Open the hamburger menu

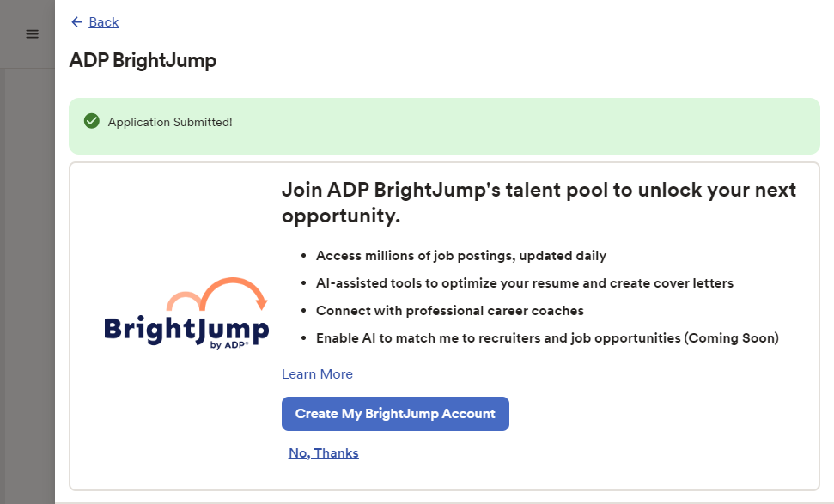(32, 34)
